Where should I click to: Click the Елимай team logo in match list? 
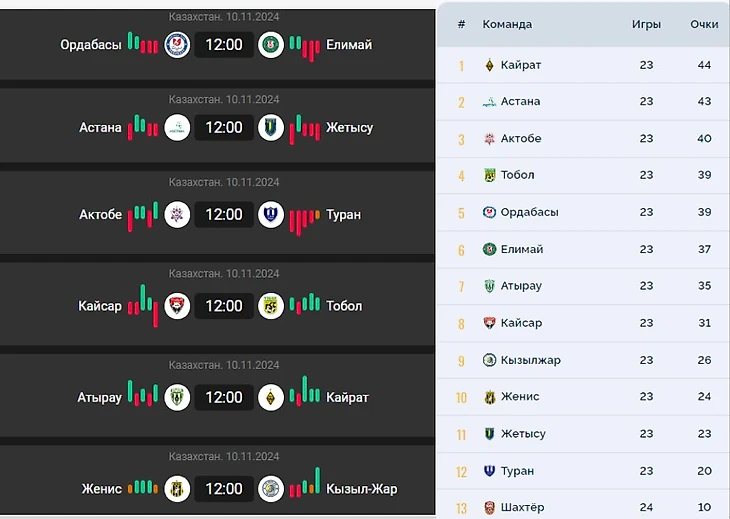pyautogui.click(x=271, y=45)
